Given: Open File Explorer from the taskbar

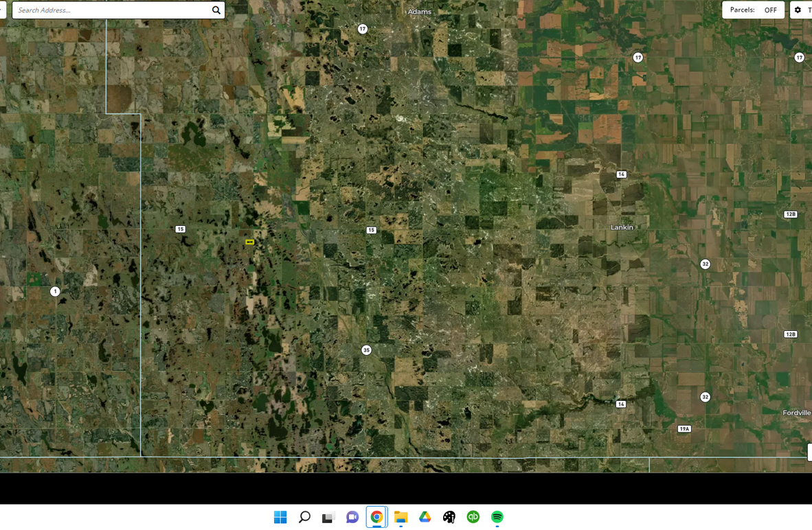Looking at the screenshot, I should point(401,517).
